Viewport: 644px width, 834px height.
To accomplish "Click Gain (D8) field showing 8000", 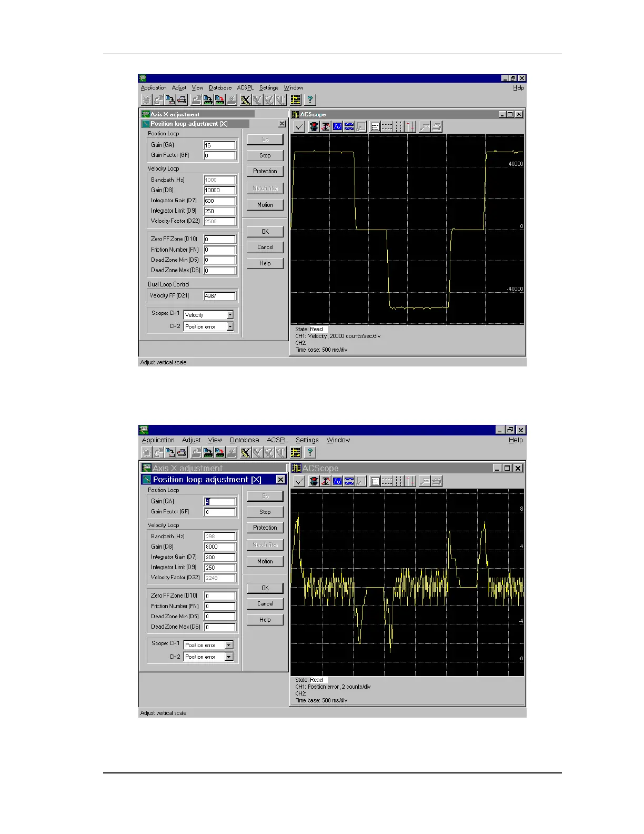I will click(x=219, y=547).
